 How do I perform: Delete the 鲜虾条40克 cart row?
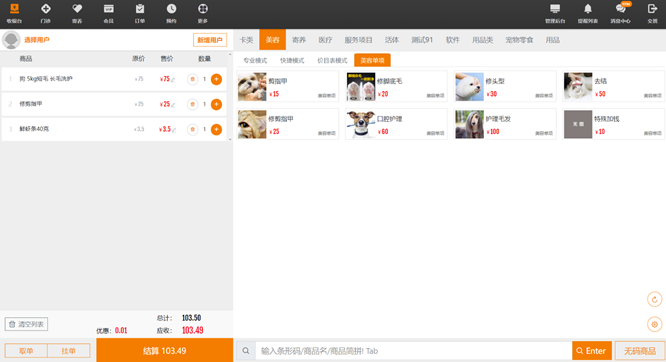[192, 129]
